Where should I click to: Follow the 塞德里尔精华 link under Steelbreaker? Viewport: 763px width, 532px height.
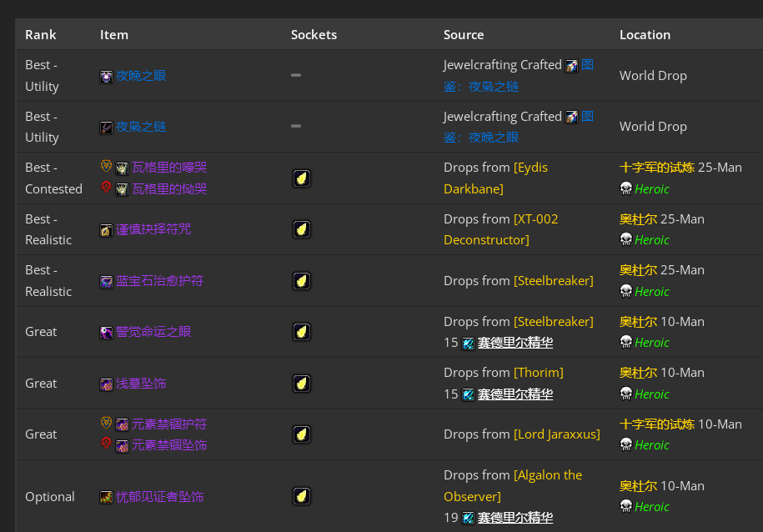pos(515,343)
